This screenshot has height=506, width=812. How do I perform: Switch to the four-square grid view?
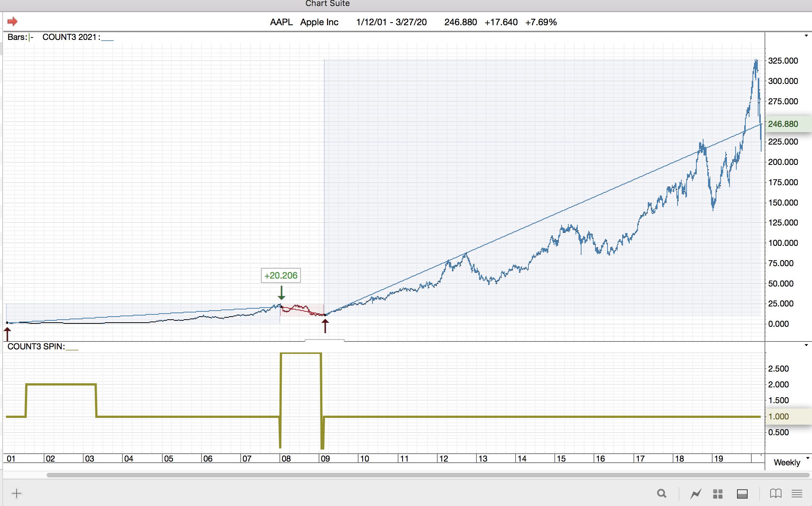718,493
